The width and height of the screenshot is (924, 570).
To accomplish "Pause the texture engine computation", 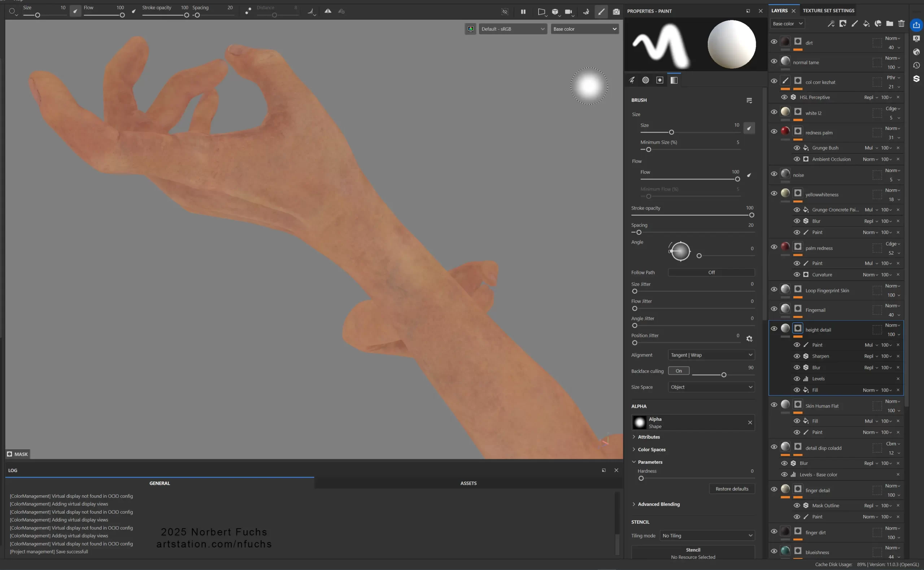I will click(523, 12).
